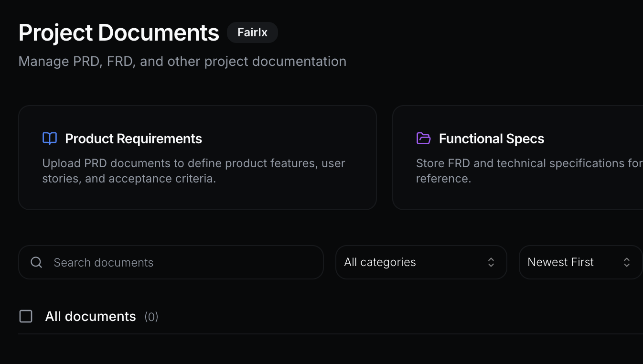The width and height of the screenshot is (643, 364).
Task: Open the Newest First sort dropdown
Action: [x=580, y=262]
